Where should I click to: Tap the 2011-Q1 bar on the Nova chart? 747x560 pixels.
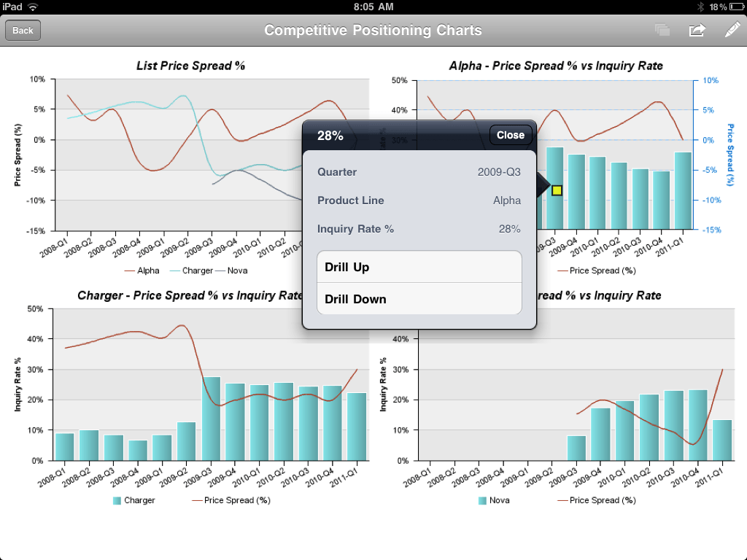[x=721, y=441]
